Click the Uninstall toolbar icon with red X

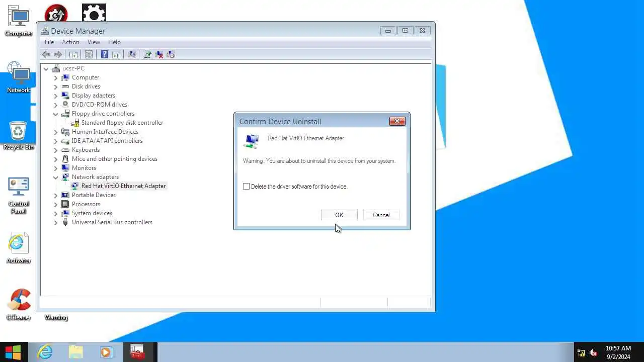159,54
